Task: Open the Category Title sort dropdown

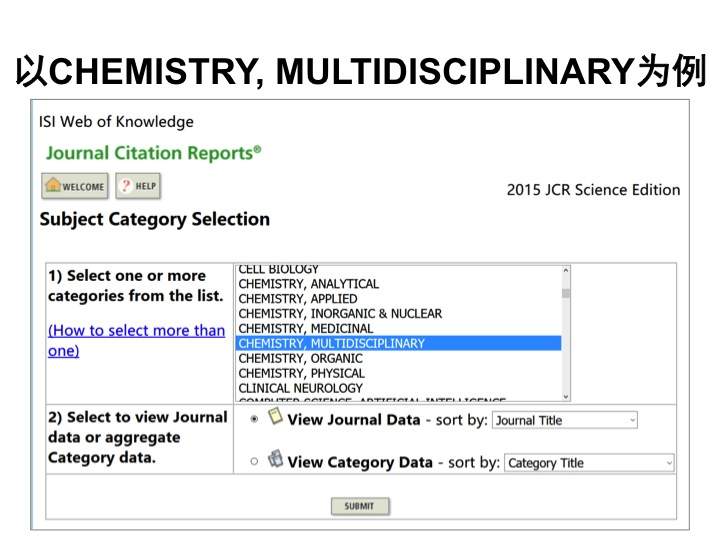Action: [x=589, y=463]
